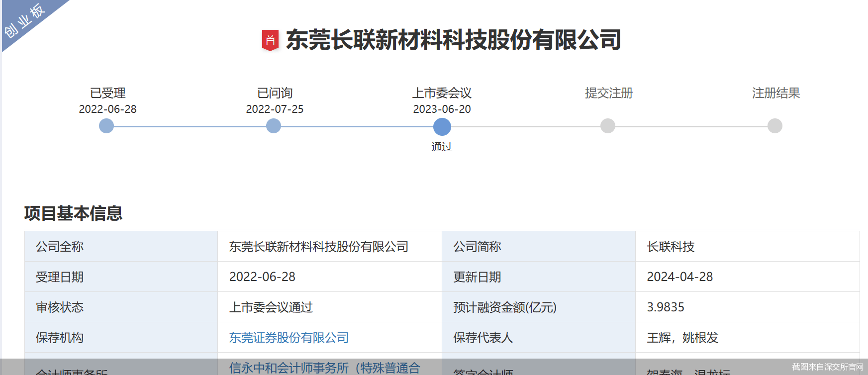
Task: Click the highlighted 上市委会议 timeline node
Action: pos(442,127)
